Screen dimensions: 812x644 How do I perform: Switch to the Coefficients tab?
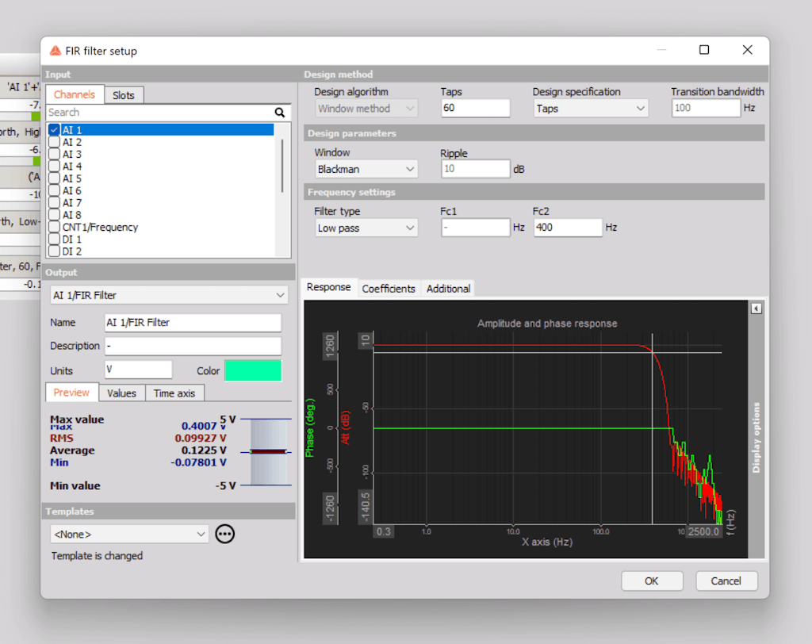click(x=389, y=289)
